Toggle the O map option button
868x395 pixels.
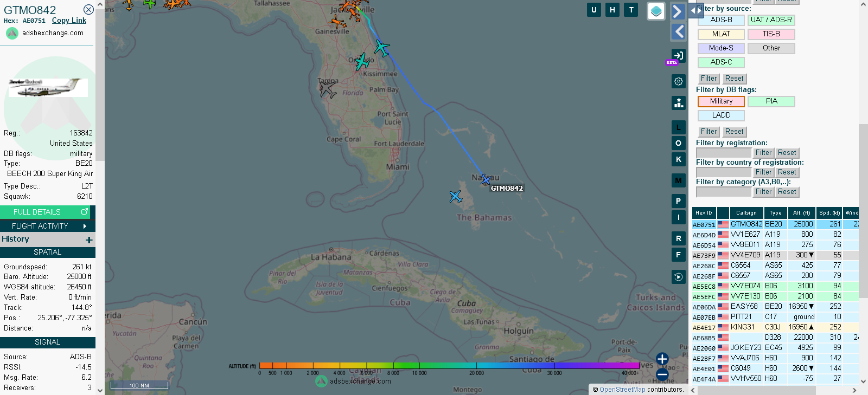678,143
